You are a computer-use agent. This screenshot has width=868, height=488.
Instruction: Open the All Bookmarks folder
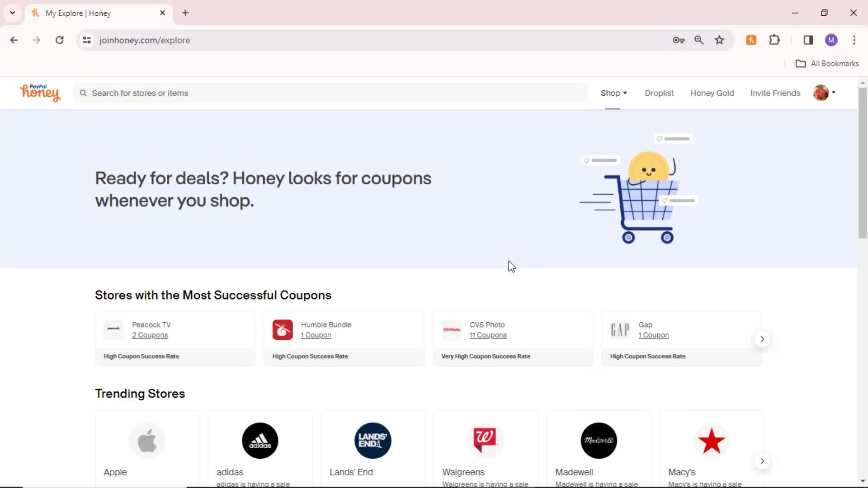[x=827, y=63]
